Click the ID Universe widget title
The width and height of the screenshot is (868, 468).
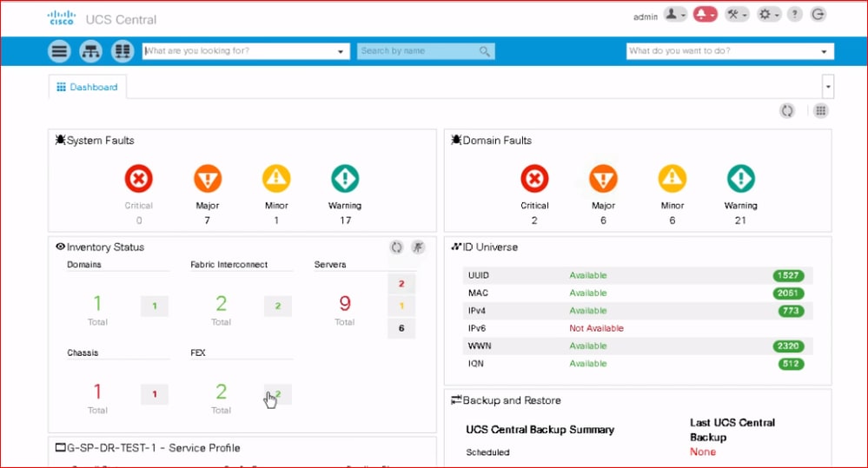point(490,247)
